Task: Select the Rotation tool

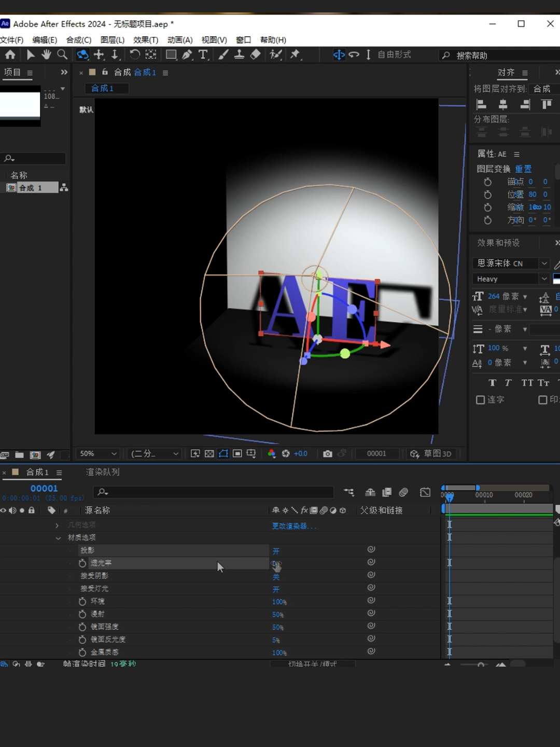Action: point(135,54)
